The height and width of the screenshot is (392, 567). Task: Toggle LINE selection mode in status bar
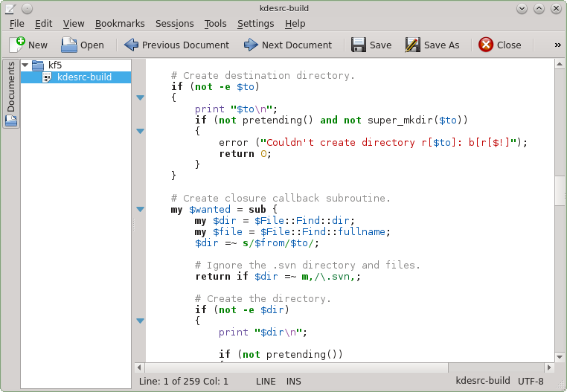[266, 382]
